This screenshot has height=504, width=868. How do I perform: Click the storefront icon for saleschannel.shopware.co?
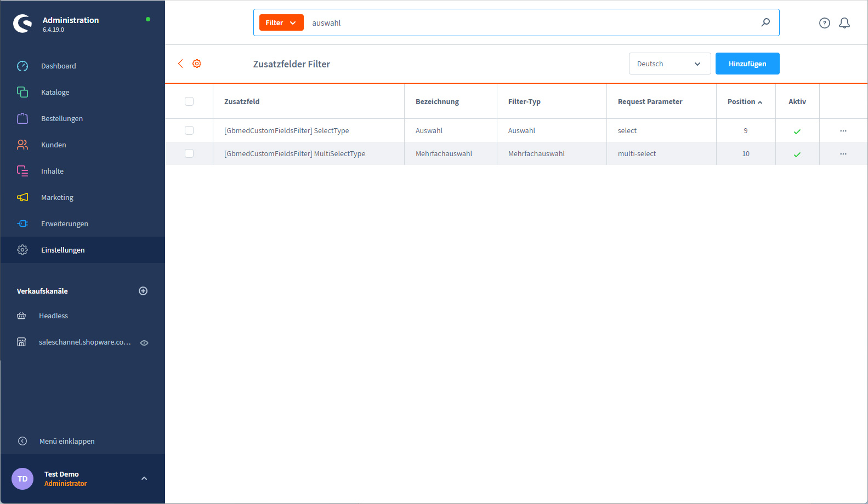21,342
